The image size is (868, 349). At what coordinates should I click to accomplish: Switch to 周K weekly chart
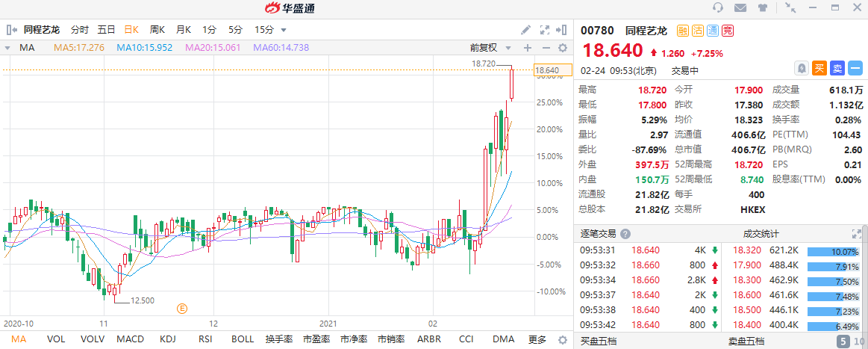pos(157,30)
